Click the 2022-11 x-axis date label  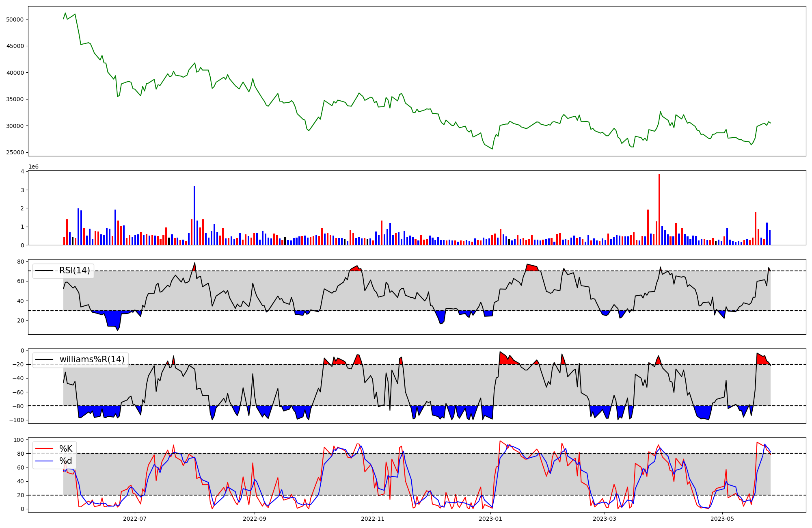pyautogui.click(x=373, y=519)
